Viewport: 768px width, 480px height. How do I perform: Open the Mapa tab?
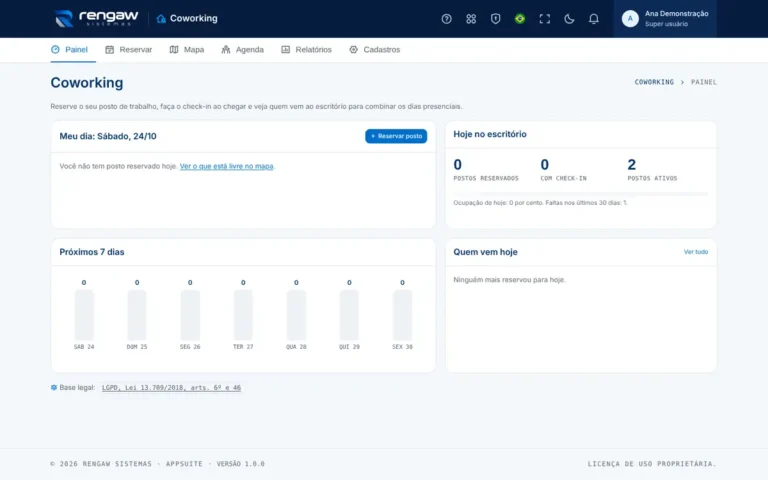pos(187,49)
